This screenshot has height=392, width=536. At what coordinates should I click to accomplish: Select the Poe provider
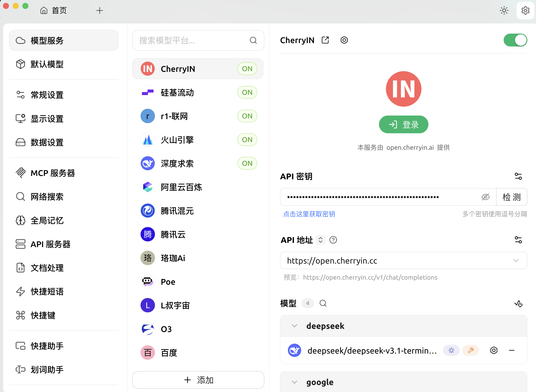tap(198, 282)
